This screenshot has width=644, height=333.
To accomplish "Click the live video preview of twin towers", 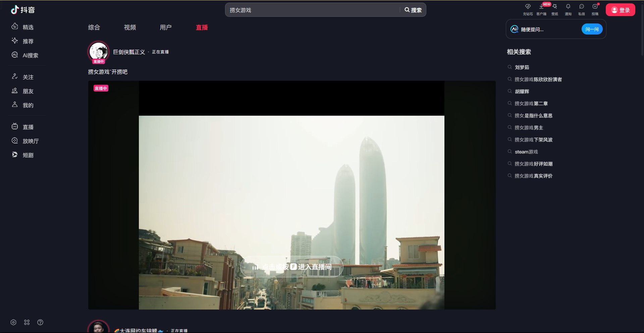I will coord(291,195).
